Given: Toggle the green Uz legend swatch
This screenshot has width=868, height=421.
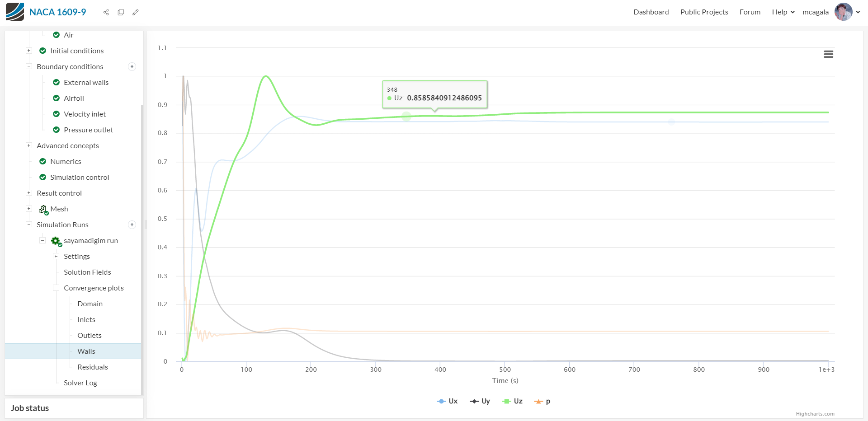Looking at the screenshot, I should coord(506,401).
